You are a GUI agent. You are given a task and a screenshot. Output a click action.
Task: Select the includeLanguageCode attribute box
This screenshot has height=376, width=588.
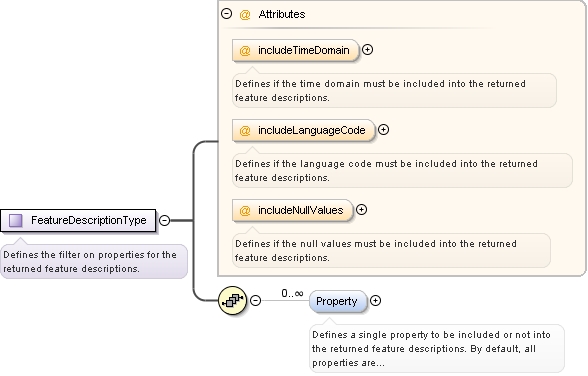coord(303,130)
